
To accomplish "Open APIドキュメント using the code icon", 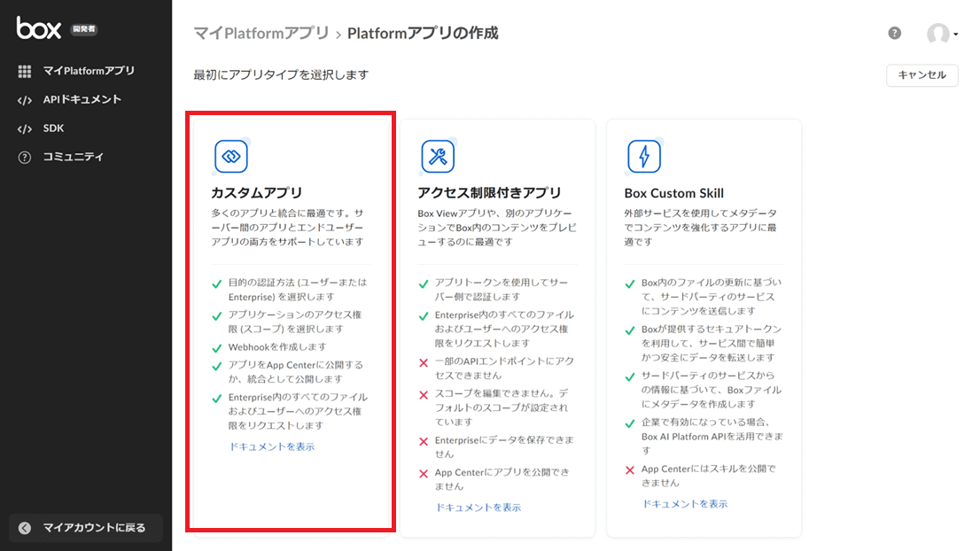I will pos(22,99).
